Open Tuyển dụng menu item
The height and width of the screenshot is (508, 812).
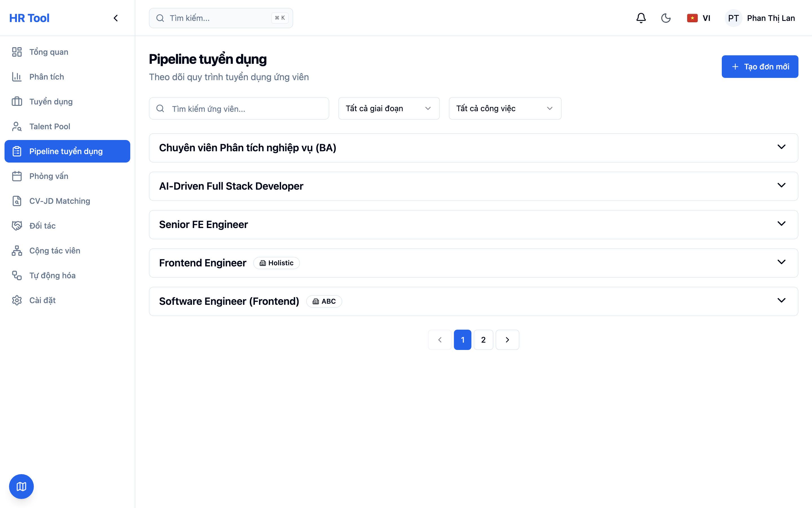[x=67, y=102]
